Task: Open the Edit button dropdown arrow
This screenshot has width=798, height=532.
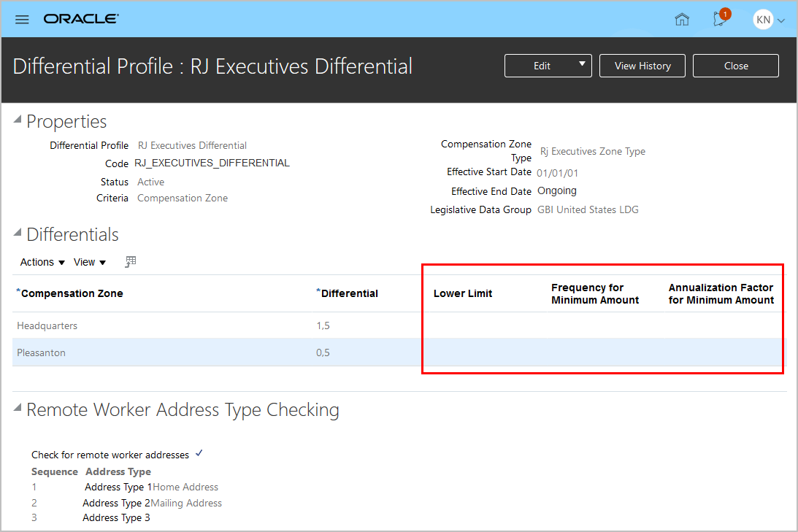Action: click(x=582, y=65)
